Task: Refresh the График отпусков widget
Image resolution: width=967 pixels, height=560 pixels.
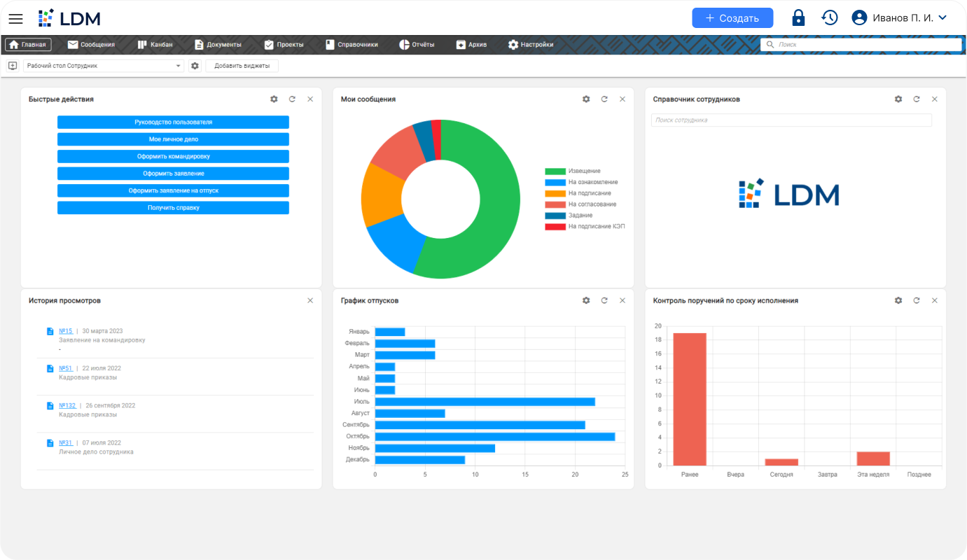Action: pos(604,300)
